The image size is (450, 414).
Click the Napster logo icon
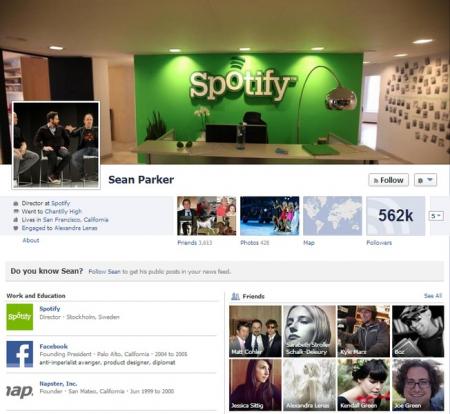[x=20, y=391]
